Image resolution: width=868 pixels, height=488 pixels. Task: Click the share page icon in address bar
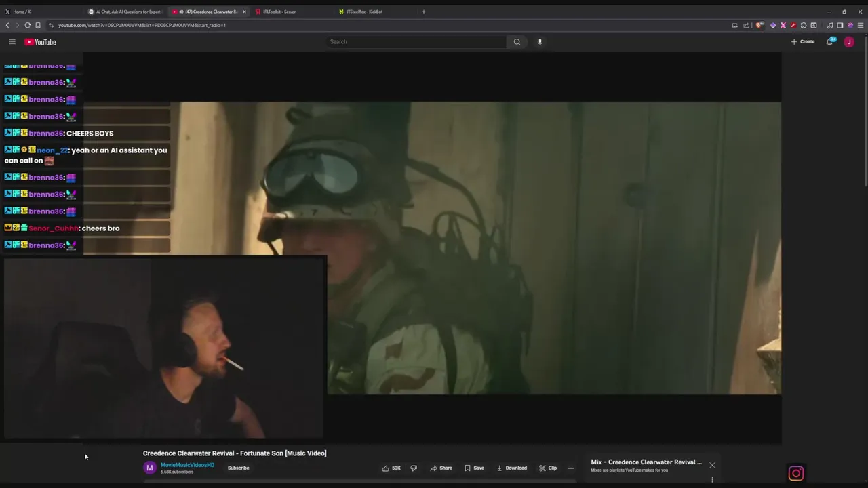point(746,25)
